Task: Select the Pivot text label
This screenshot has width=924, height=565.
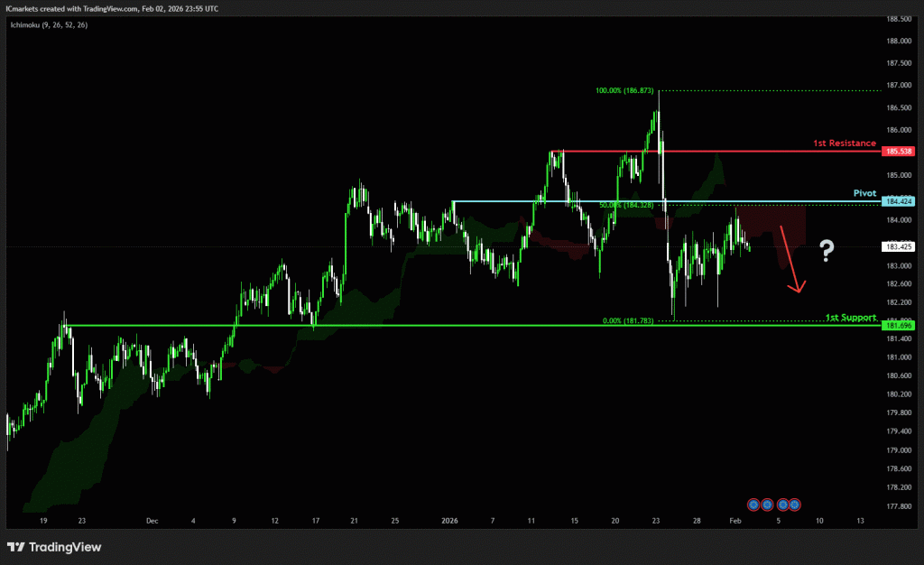Action: coord(864,193)
